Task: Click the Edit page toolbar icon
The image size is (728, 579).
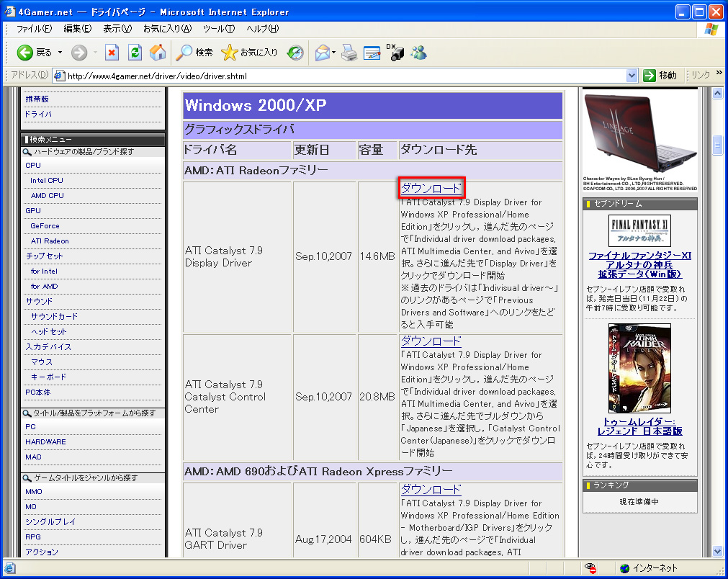Action: (x=372, y=53)
